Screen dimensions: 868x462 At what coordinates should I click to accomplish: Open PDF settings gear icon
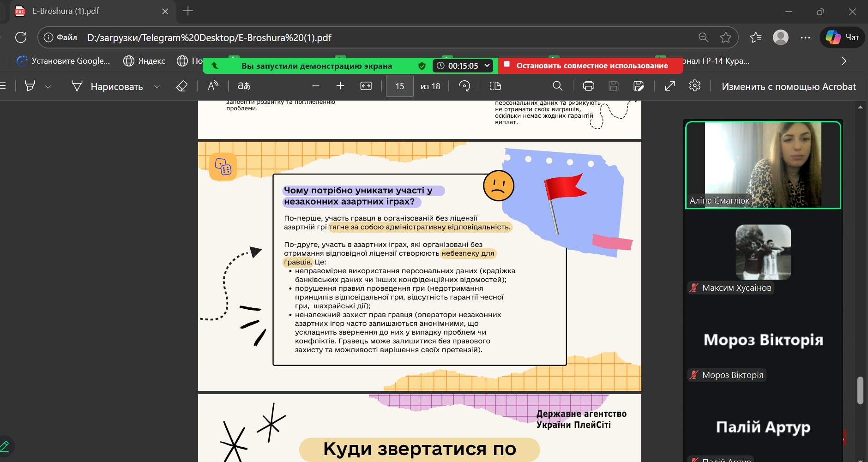[x=694, y=86]
